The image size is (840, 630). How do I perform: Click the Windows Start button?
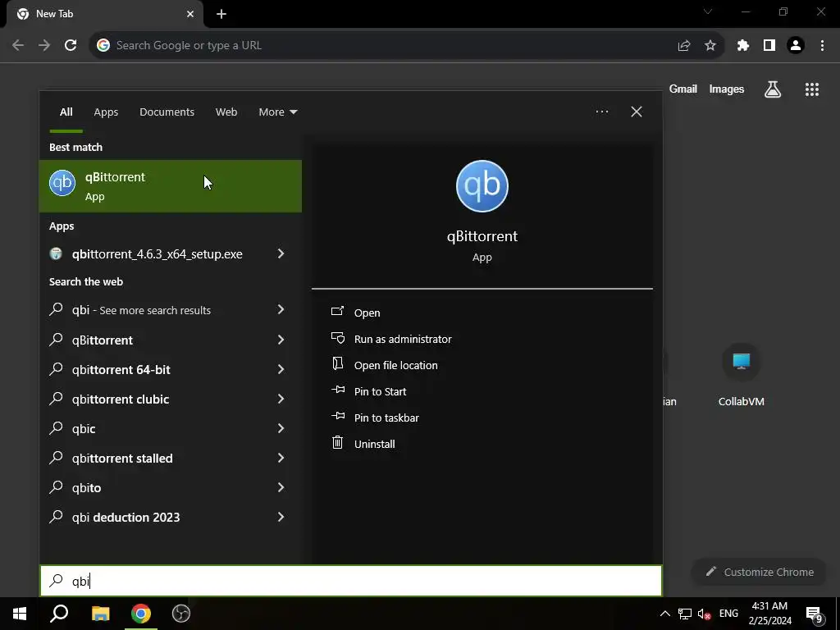(x=20, y=614)
